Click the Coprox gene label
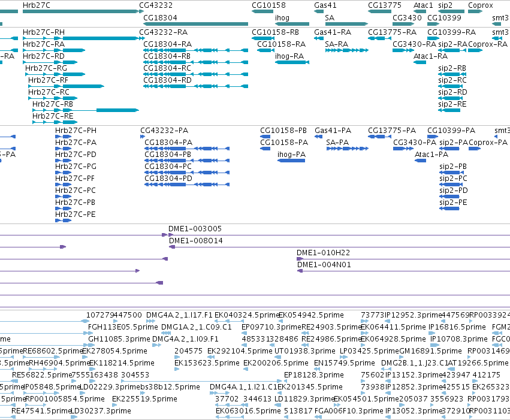 coord(481,5)
